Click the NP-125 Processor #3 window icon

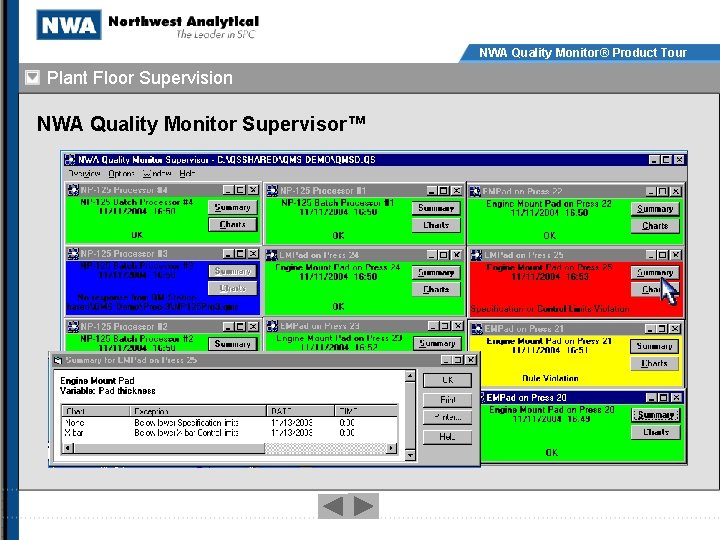pos(73,253)
